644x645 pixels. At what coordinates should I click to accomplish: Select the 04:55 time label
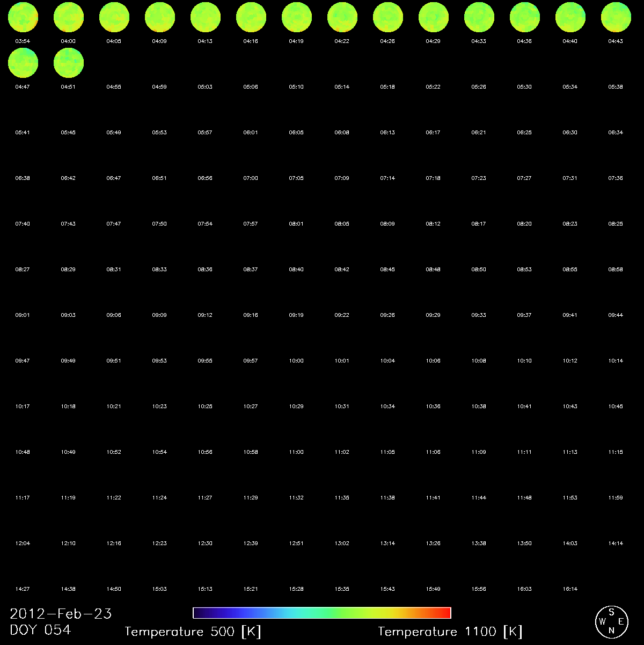pos(114,86)
